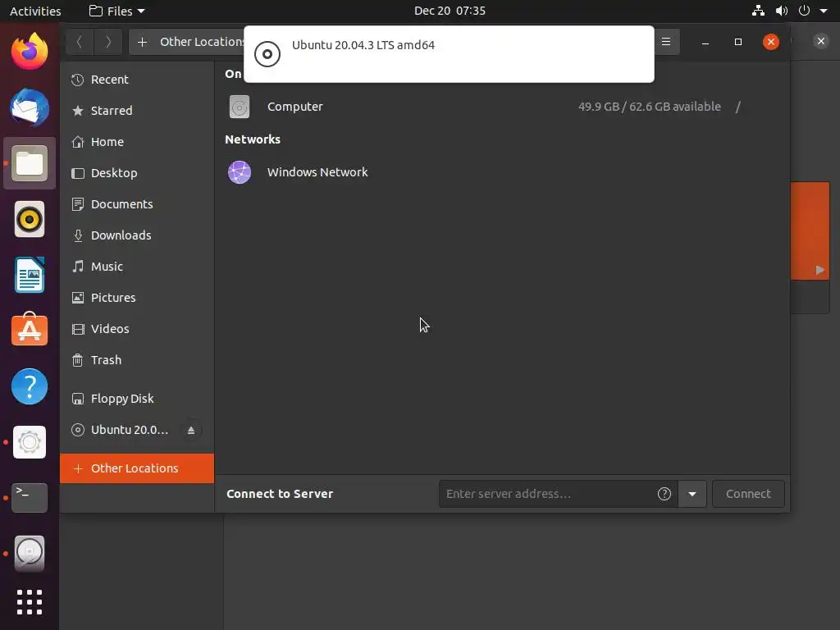Go forward with the forward arrow
Screen dimensions: 840x630
(x=108, y=42)
